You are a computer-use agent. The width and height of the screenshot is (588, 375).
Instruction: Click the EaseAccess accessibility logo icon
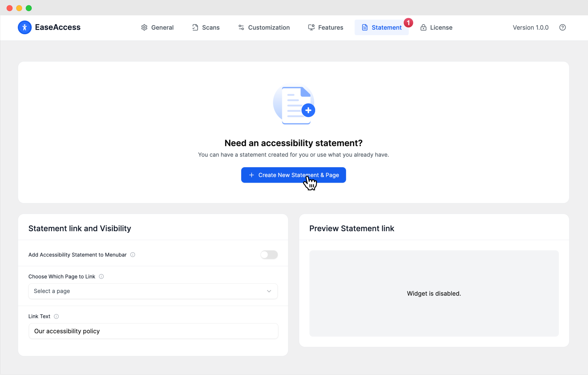pos(25,27)
